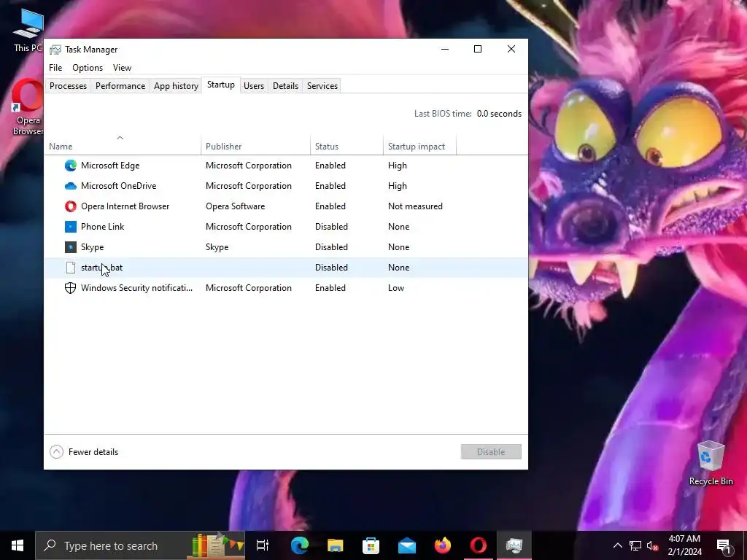Select the Microsoft Edge icon in startup list
747x560 pixels.
pos(71,166)
